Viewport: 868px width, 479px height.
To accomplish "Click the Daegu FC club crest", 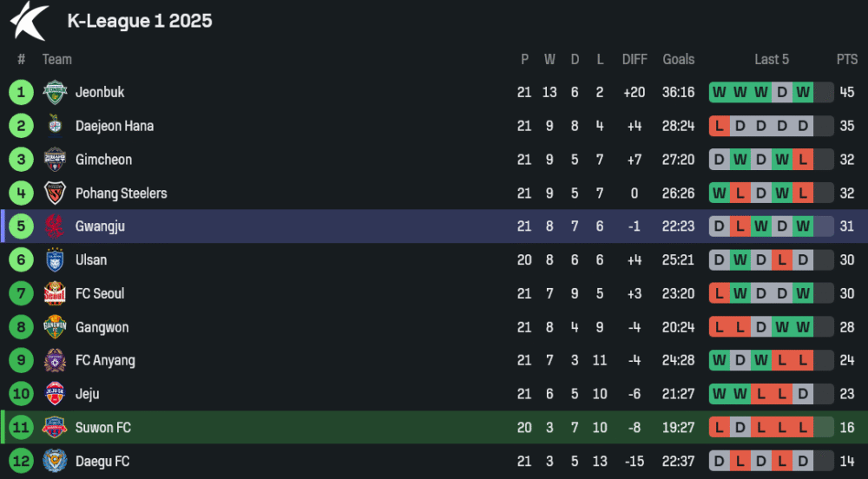I will pyautogui.click(x=55, y=461).
